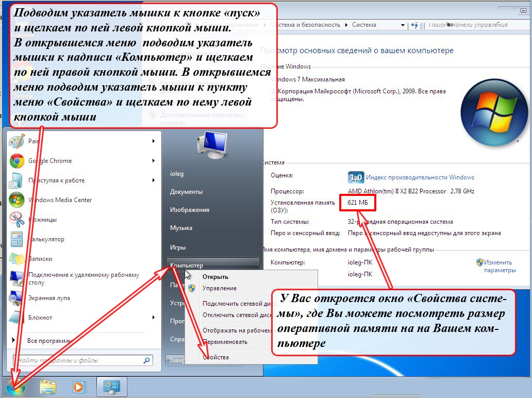
Task: Show All Programs (Все программы)
Action: click(x=50, y=341)
